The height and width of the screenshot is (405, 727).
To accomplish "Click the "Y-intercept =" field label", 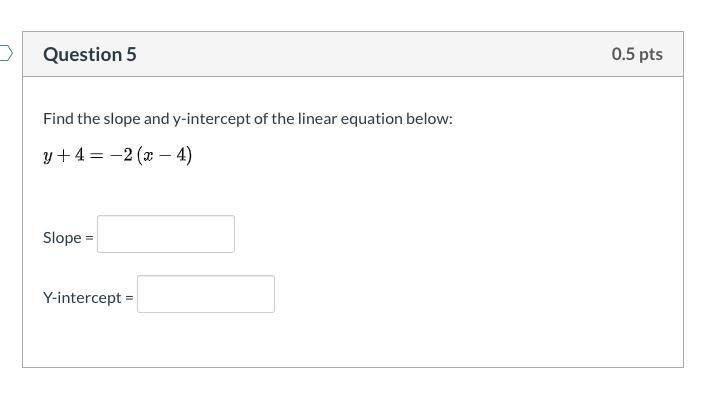I will [88, 298].
